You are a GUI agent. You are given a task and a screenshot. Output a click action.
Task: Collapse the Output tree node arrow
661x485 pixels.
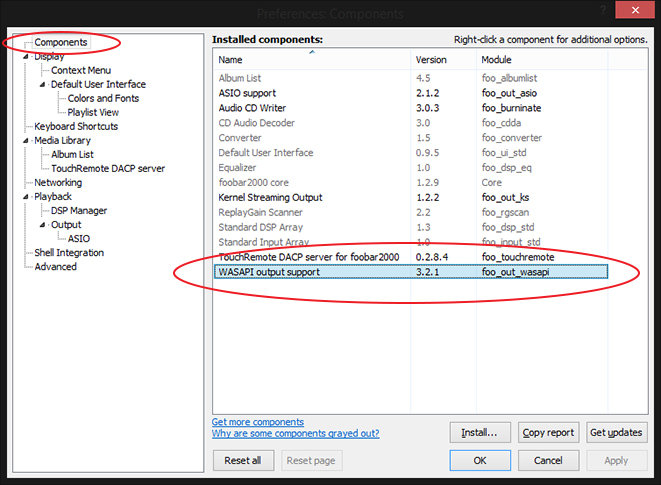coord(43,225)
